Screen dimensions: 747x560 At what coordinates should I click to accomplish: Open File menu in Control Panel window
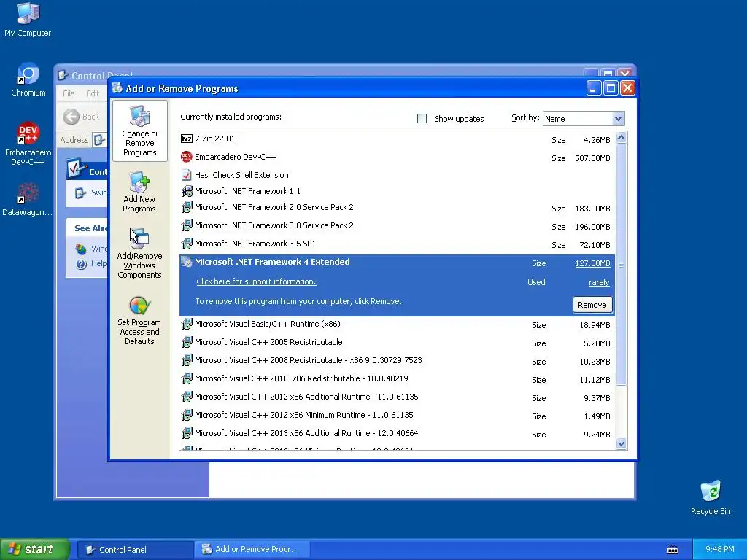[x=69, y=93]
